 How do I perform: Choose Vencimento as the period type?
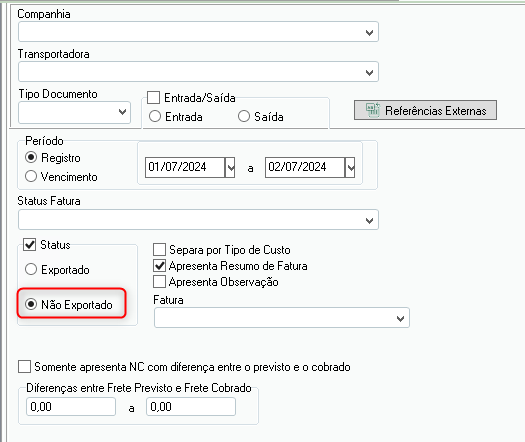(x=31, y=176)
